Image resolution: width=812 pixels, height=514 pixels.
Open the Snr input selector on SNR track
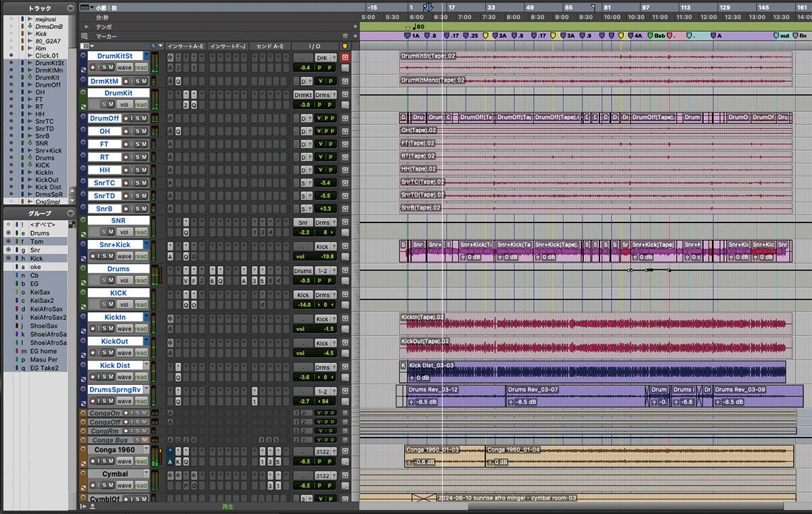coord(303,223)
